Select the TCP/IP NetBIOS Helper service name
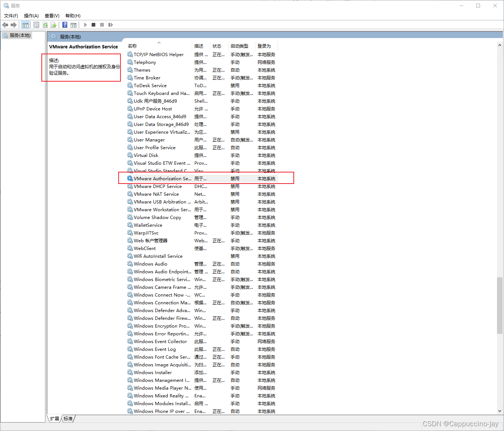 click(159, 54)
